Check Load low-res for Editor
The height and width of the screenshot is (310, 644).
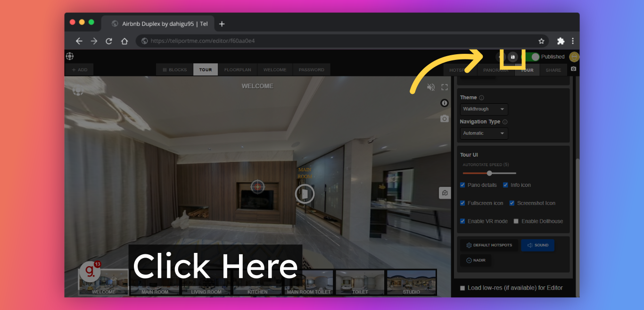(x=462, y=288)
